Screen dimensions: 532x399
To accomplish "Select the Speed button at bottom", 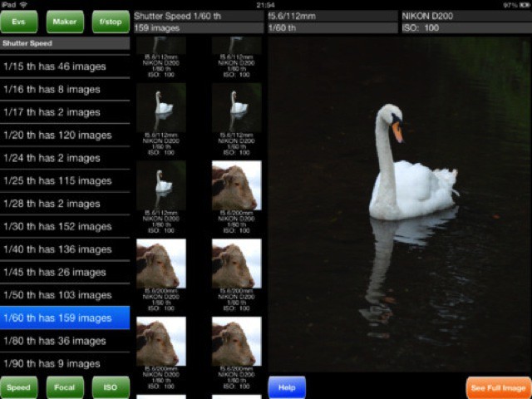I will [x=19, y=387].
